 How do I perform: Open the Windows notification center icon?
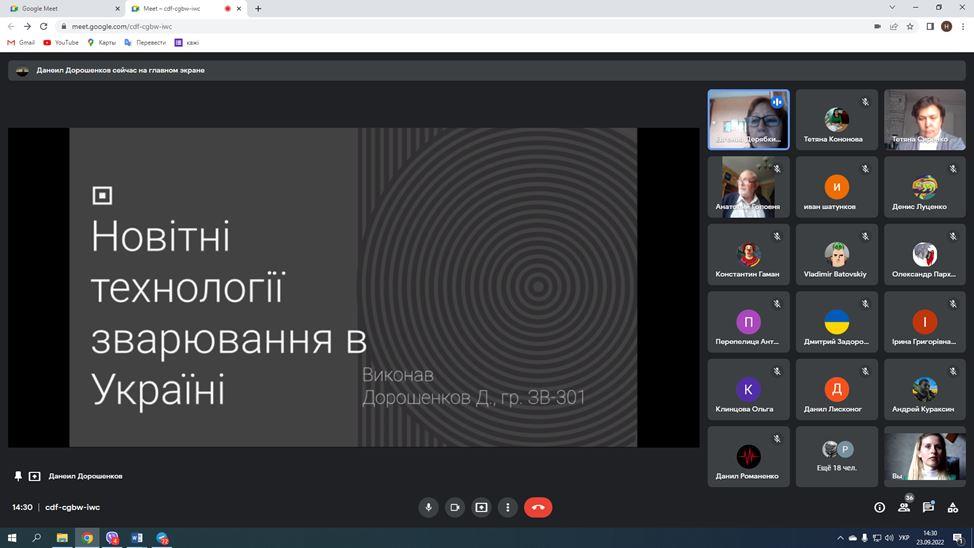tap(958, 537)
